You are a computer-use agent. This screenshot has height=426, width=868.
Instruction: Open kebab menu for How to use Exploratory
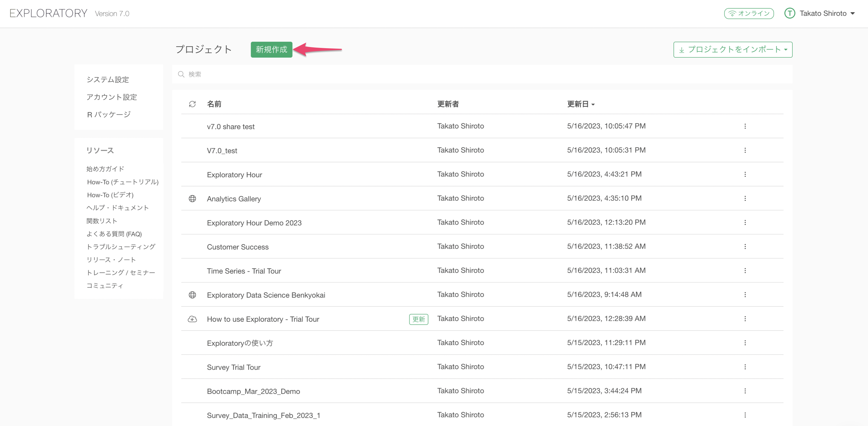745,319
